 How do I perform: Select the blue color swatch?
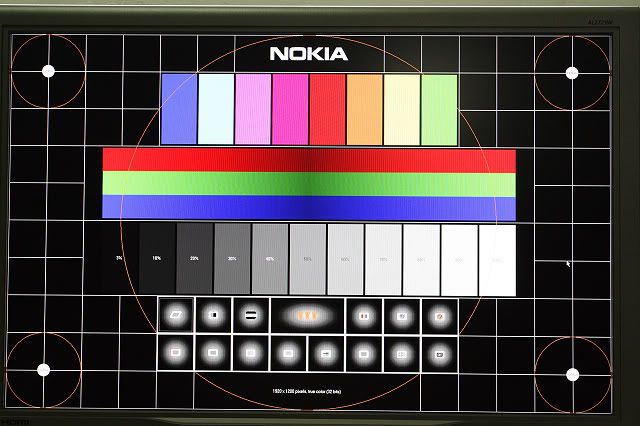[179, 110]
